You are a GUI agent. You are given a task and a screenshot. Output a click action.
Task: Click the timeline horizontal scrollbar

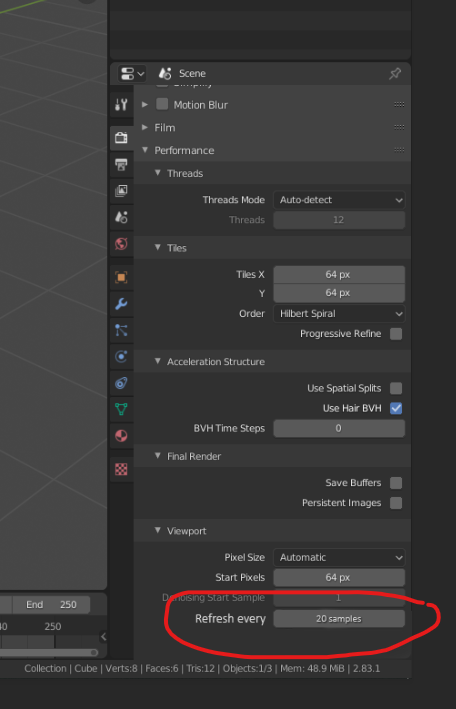click(49, 652)
